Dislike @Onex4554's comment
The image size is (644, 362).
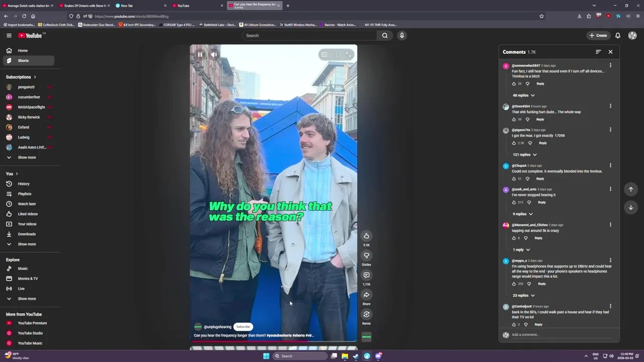(x=527, y=120)
